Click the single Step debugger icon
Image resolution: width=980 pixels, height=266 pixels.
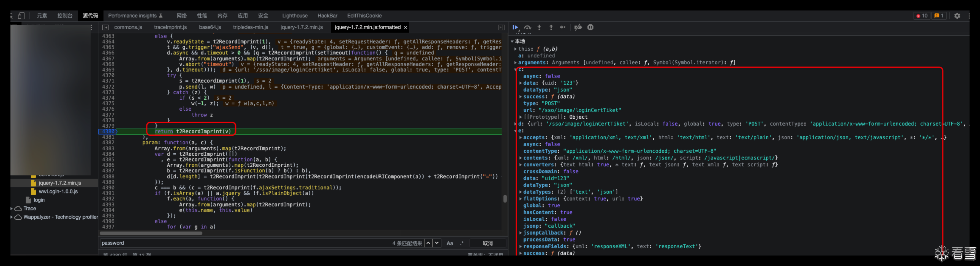(563, 27)
